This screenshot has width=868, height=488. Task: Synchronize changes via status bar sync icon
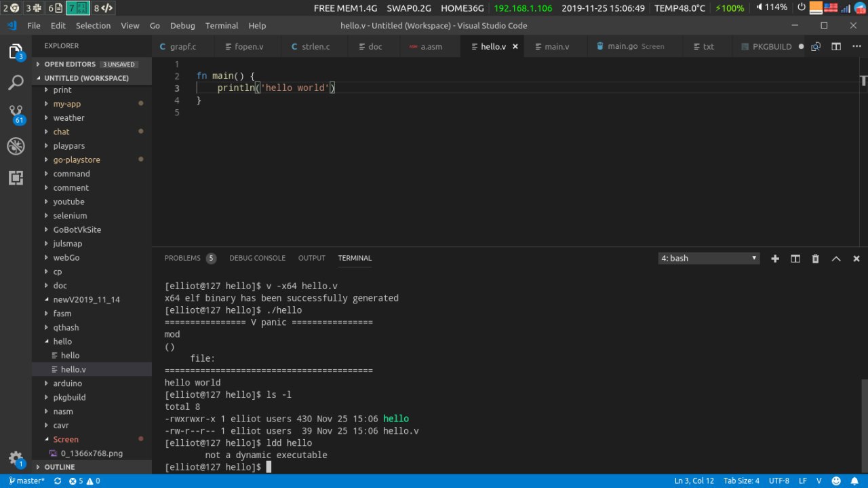(58, 481)
